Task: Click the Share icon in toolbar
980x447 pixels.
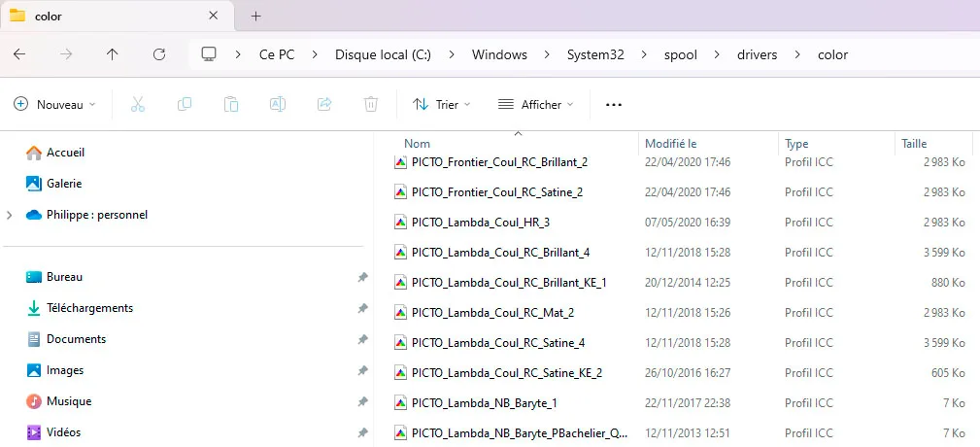Action: (324, 104)
